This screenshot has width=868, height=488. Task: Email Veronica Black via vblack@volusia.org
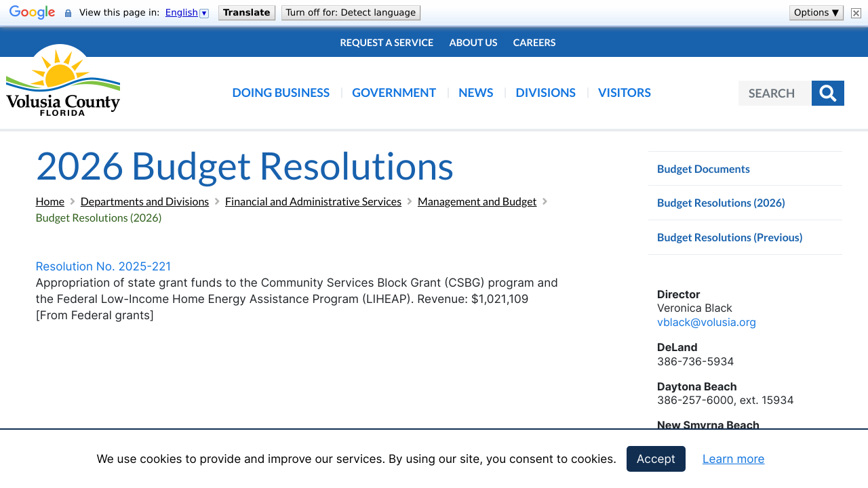coord(707,322)
